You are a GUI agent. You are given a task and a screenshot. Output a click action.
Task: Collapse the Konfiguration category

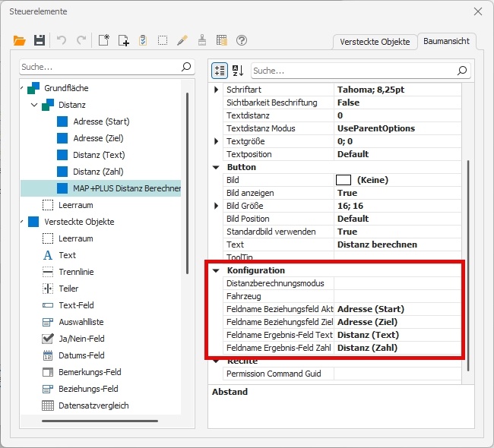tap(217, 270)
